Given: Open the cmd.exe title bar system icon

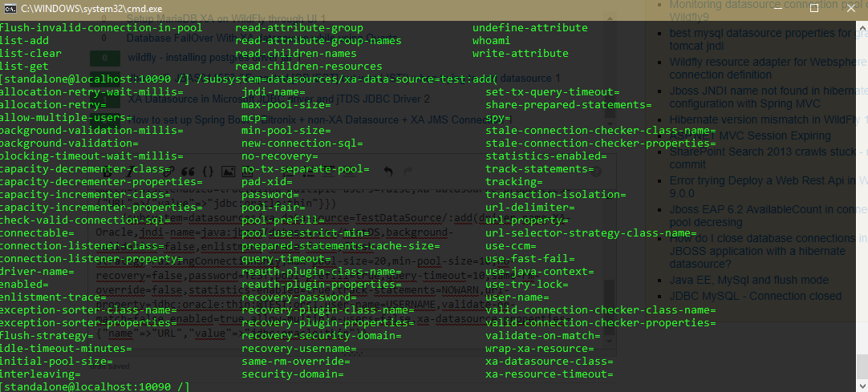Looking at the screenshot, I should click(10, 8).
